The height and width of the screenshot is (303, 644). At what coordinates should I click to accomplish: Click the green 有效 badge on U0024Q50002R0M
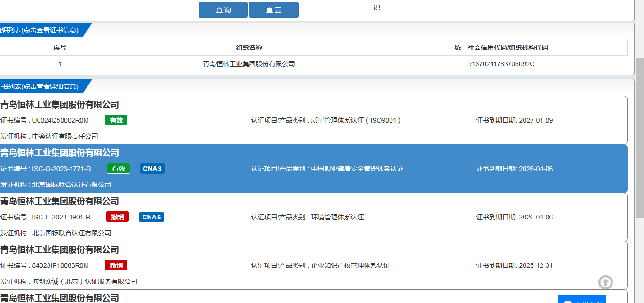[x=116, y=120]
